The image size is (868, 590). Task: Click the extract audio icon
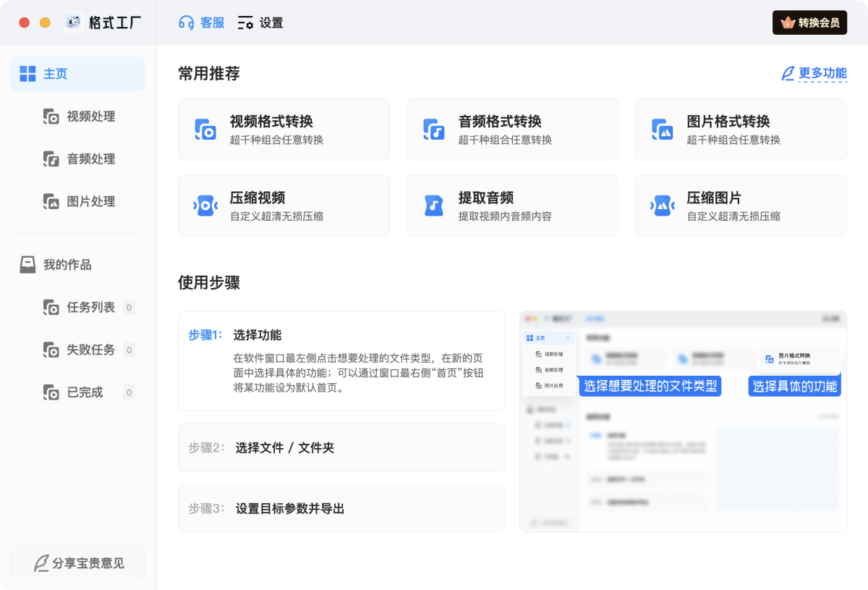pos(434,206)
